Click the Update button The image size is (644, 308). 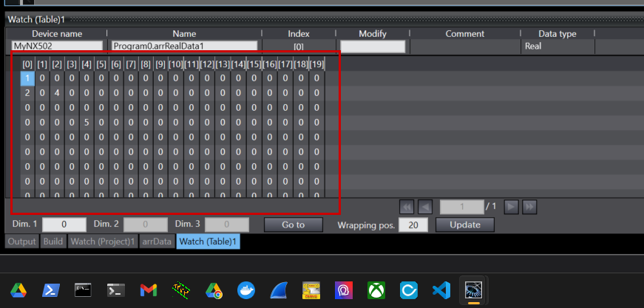(464, 225)
